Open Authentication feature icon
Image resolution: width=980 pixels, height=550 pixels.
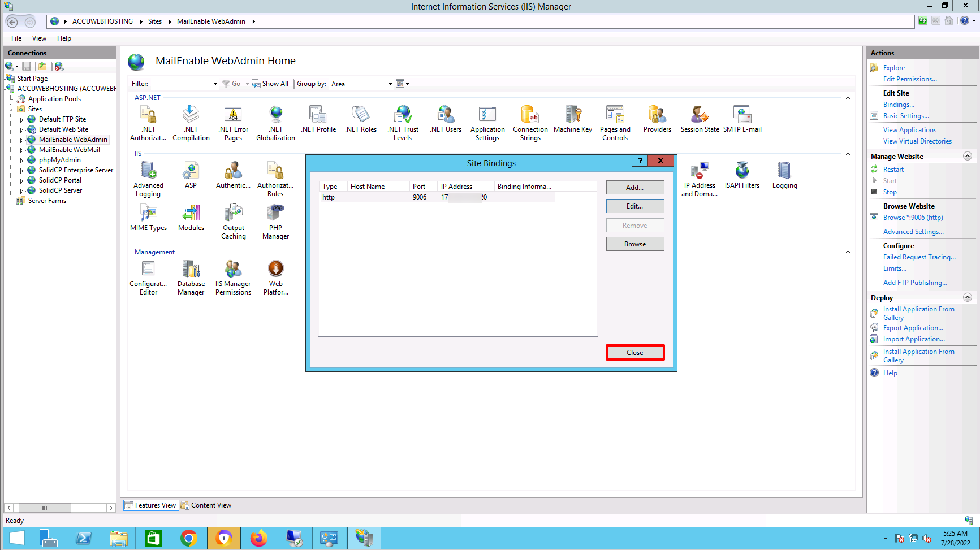click(233, 175)
